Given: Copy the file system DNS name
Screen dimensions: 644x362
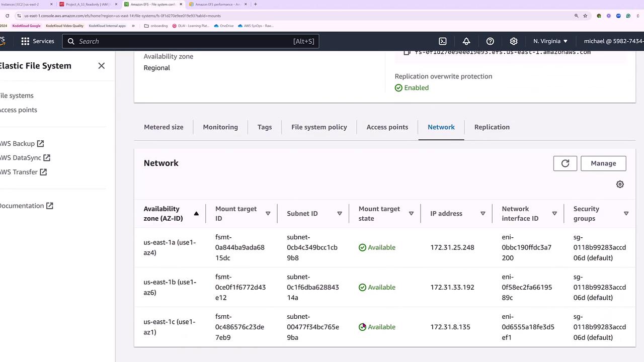Looking at the screenshot, I should pyautogui.click(x=407, y=52).
